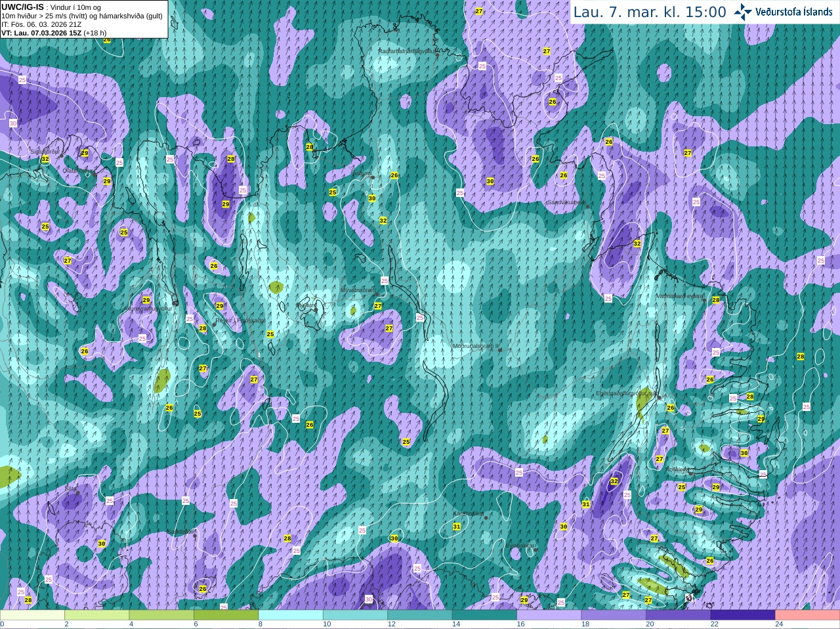The height and width of the screenshot is (629, 840).
Task: Select the 2–4 m/s light green swatch
Action: [97, 615]
